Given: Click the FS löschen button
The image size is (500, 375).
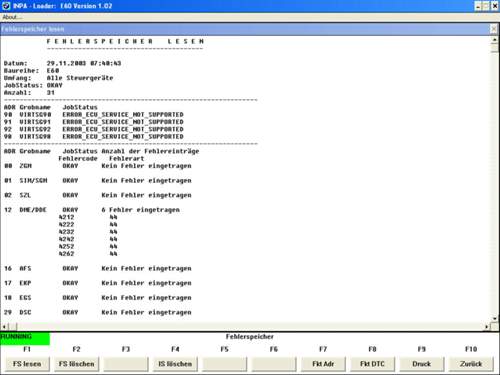Looking at the screenshot, I should (x=76, y=364).
